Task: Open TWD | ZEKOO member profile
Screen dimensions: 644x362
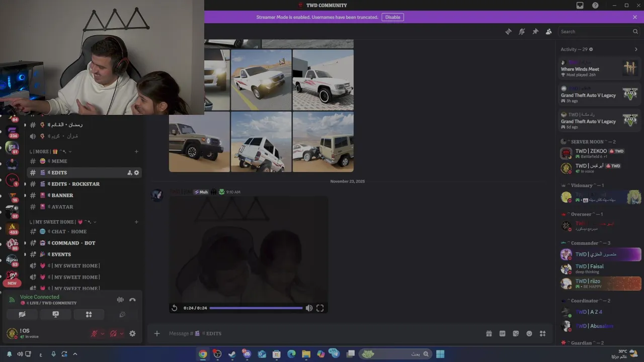Action: pos(601,153)
